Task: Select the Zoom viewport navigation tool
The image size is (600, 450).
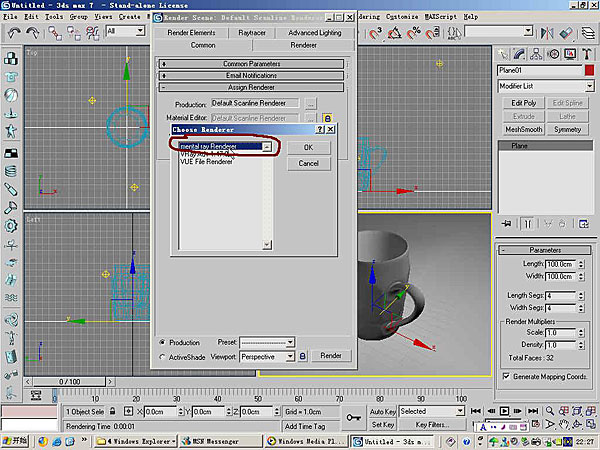Action: 550,411
